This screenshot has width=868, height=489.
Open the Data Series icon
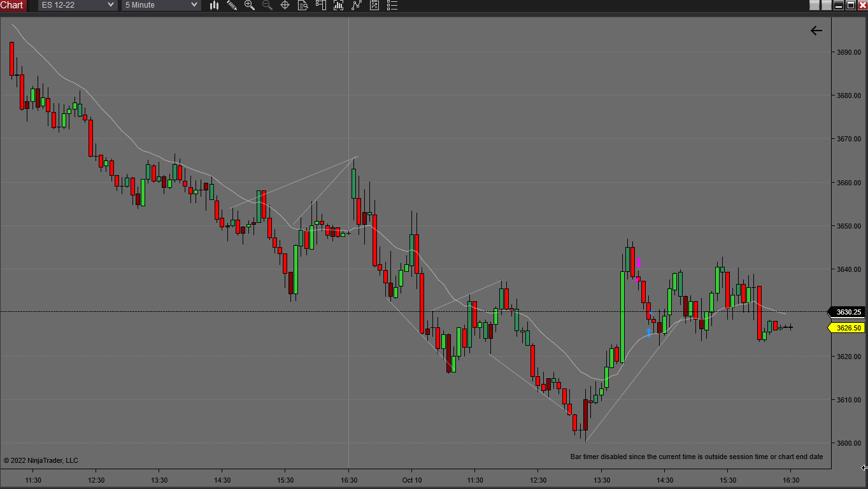339,5
